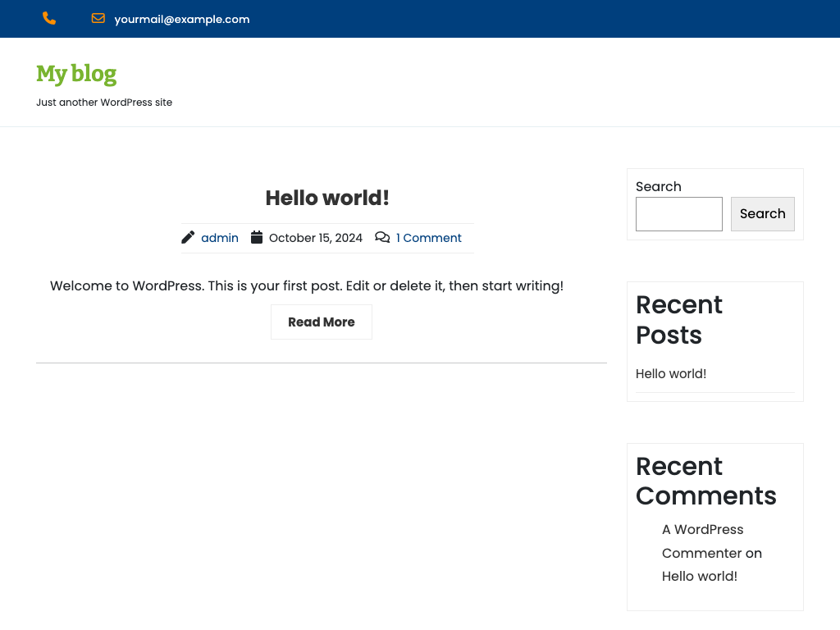Open the admin author link
The width and height of the screenshot is (840, 630).
(220, 238)
